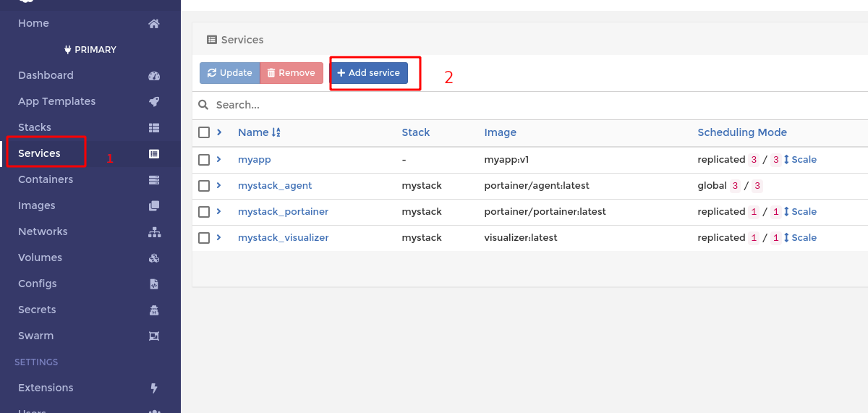Check the mystack_visualizer service checkbox
Image resolution: width=868 pixels, height=413 pixels.
pos(204,237)
